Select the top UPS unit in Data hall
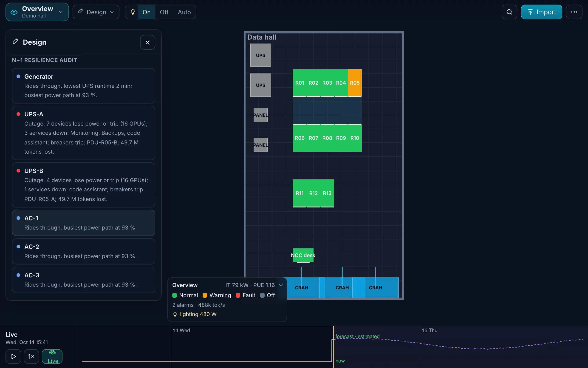The height and width of the screenshot is (368, 588). pyautogui.click(x=260, y=55)
